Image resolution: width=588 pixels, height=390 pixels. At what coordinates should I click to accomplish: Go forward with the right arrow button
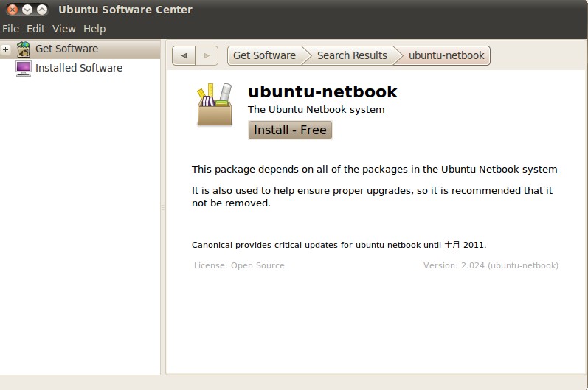207,55
